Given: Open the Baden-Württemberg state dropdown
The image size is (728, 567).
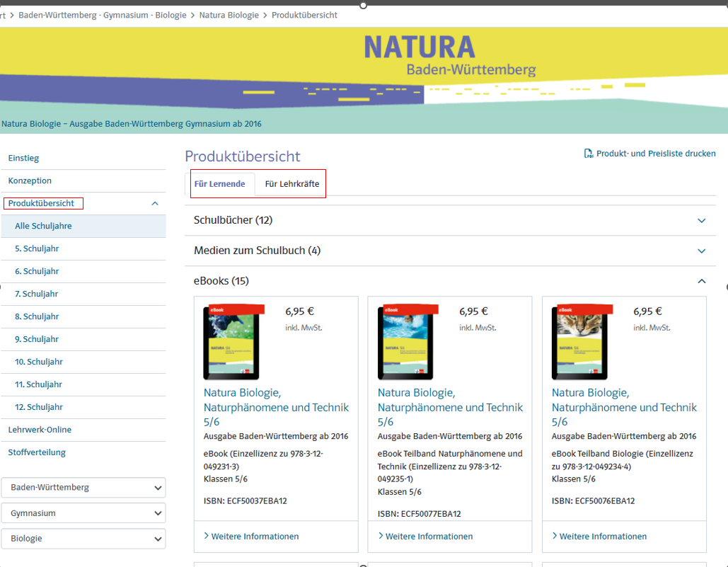Looking at the screenshot, I should 83,488.
